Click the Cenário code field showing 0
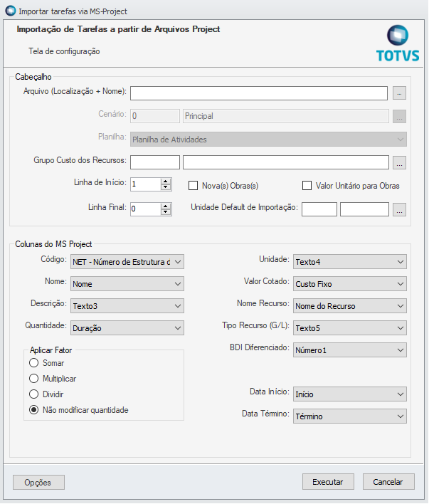Image resolution: width=429 pixels, height=504 pixels. [155, 116]
